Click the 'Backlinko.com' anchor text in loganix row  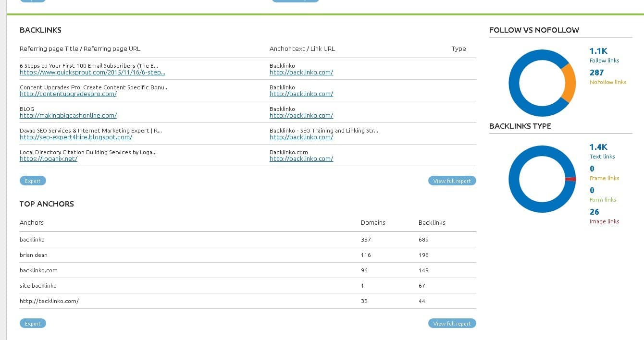[x=289, y=152]
